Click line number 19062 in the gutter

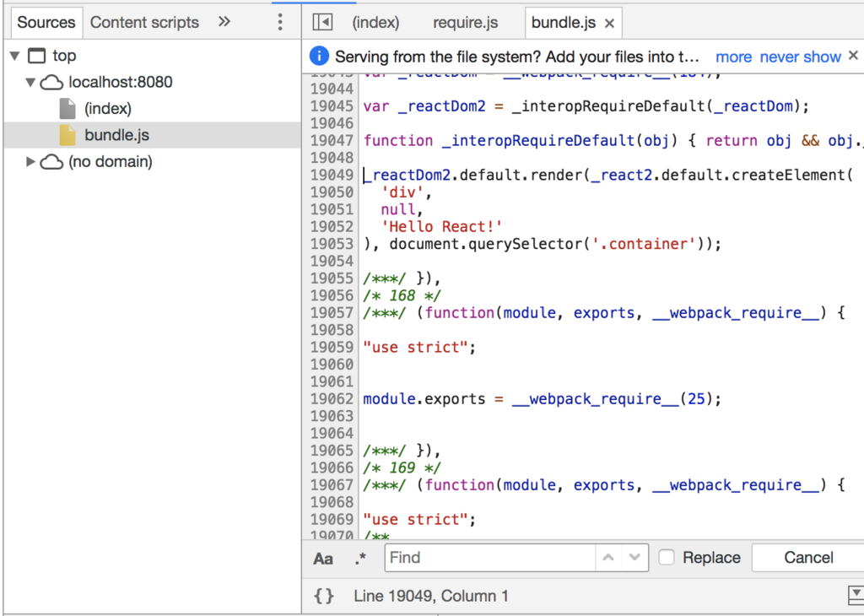tap(332, 398)
